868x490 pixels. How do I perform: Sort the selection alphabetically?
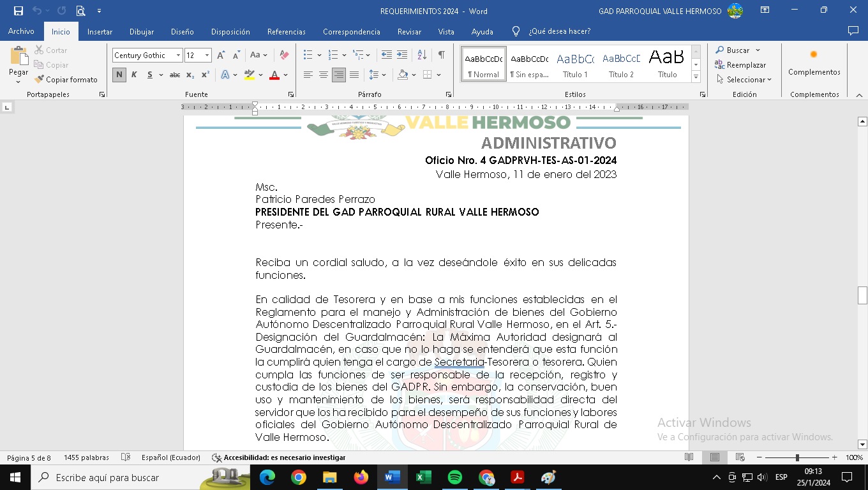[422, 55]
